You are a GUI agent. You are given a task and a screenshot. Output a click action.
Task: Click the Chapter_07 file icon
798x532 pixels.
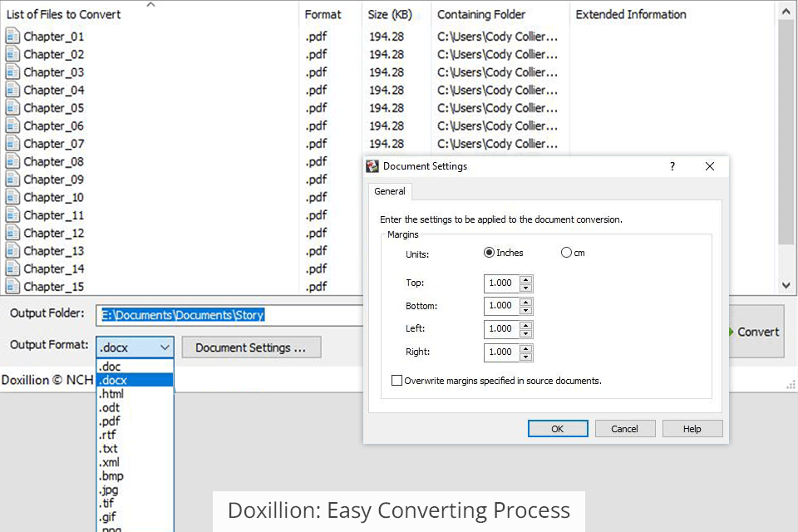tap(12, 143)
